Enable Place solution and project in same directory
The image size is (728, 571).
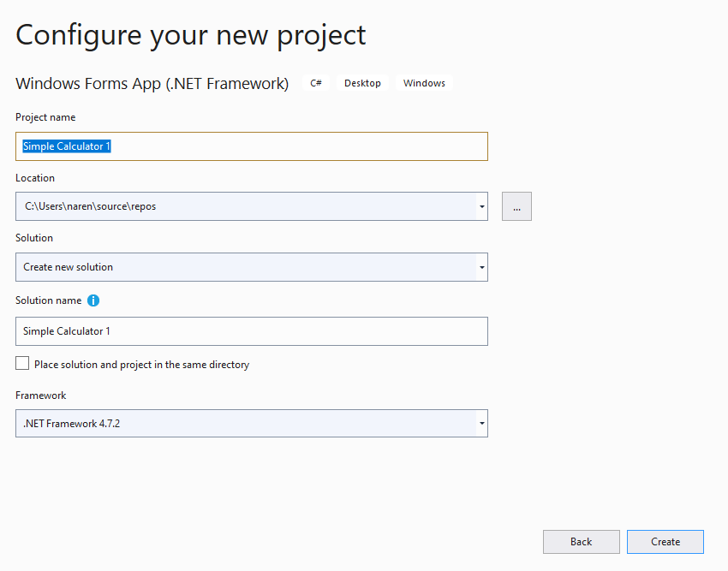(x=22, y=364)
